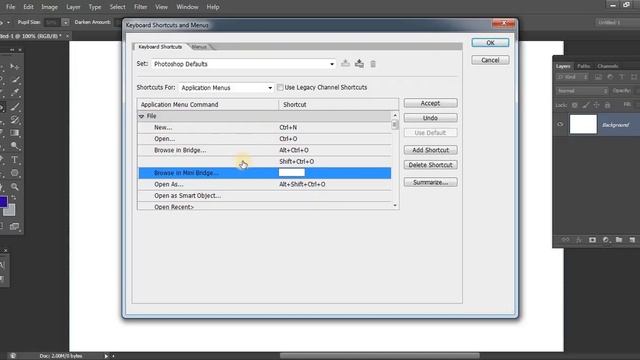This screenshot has height=360, width=640.
Task: Toggle lock all padlock icon
Action: pyautogui.click(x=607, y=105)
